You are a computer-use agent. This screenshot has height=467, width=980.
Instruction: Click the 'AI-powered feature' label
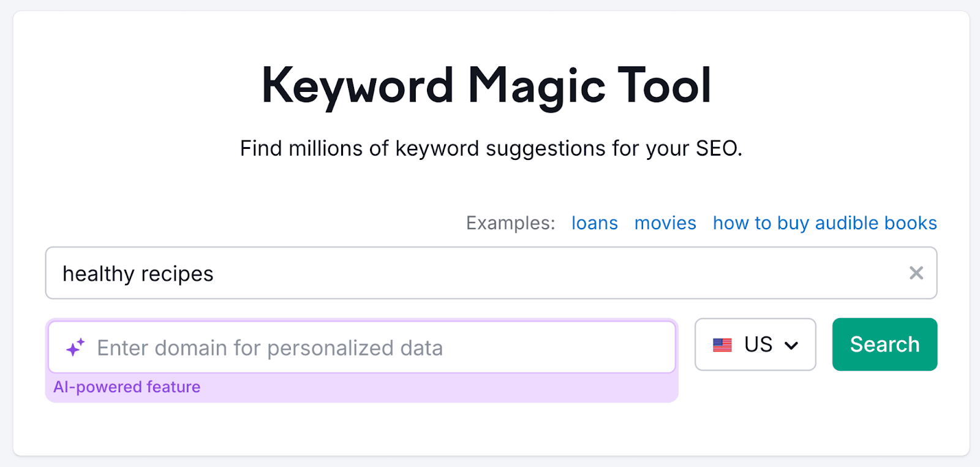[x=127, y=387]
